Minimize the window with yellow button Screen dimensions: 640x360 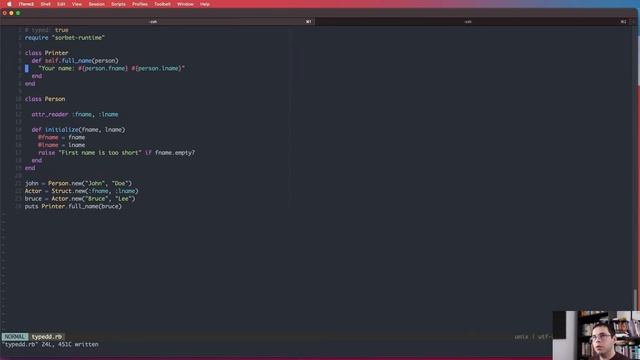click(11, 13)
